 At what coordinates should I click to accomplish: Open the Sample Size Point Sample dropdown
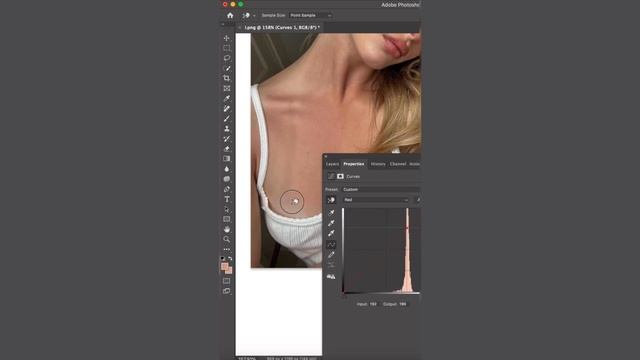point(311,16)
